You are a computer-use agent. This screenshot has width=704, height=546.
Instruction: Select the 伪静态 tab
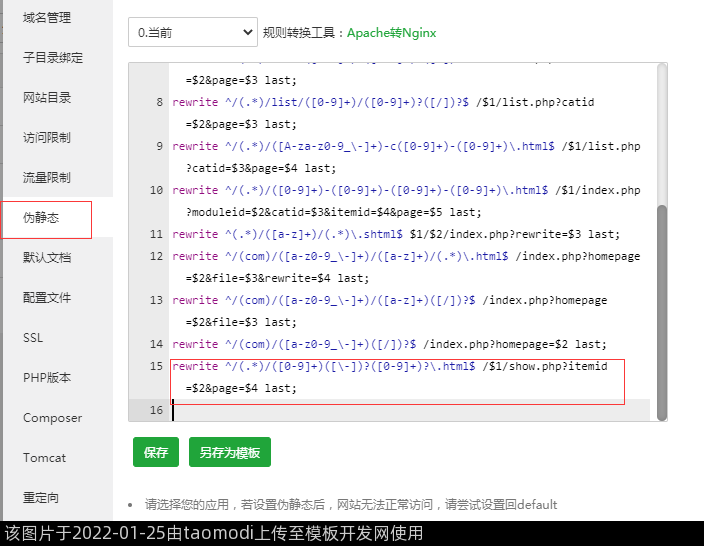point(41,218)
